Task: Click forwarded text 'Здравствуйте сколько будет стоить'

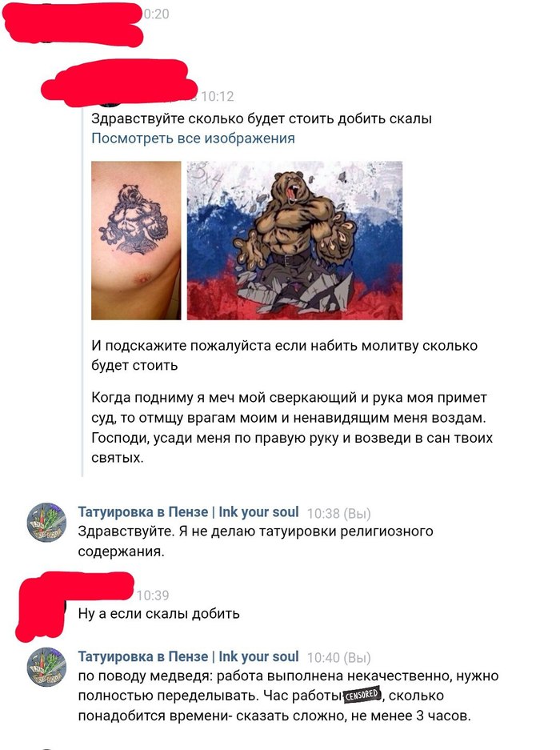Action: tap(262, 118)
